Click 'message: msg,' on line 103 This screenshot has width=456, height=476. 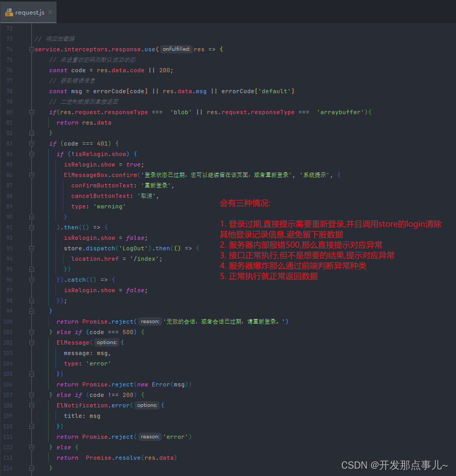[87, 353]
